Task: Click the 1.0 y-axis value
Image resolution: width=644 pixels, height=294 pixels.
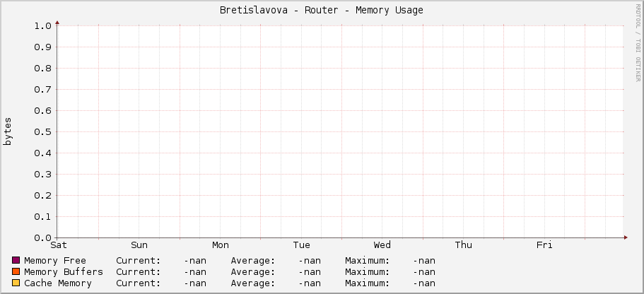Action: (42, 26)
